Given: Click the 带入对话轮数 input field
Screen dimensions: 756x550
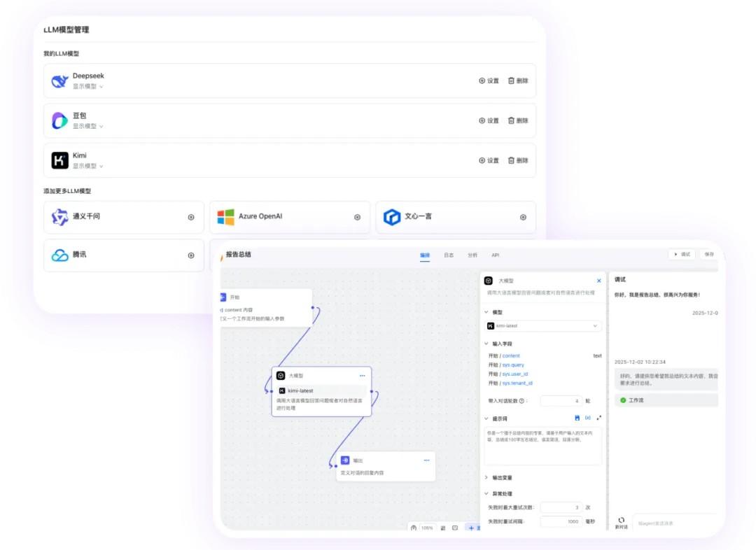Looking at the screenshot, I should [561, 401].
